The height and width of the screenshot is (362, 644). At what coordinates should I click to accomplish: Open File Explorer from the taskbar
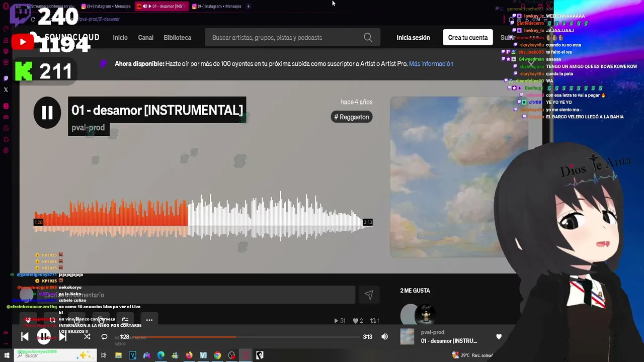click(x=118, y=355)
